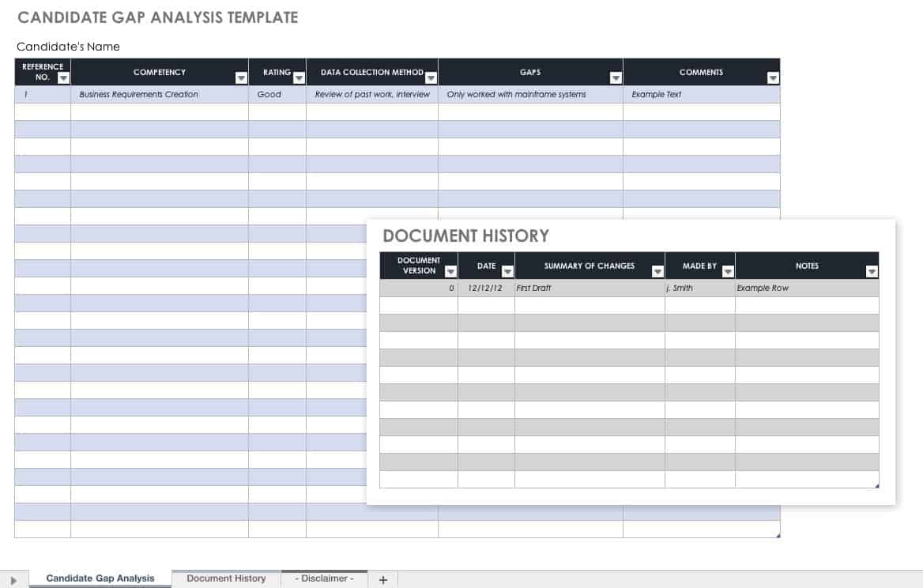
Task: Open the Document Version filter arrow
Action: 450,272
